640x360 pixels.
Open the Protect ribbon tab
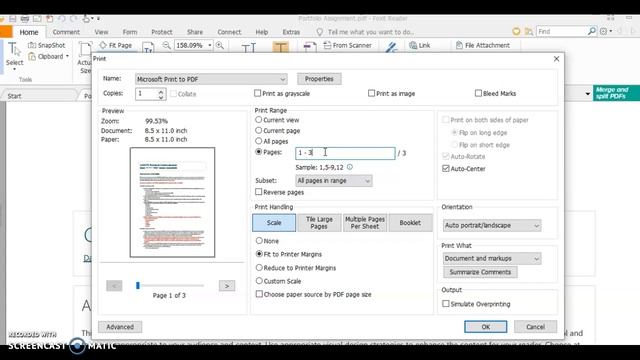tap(162, 32)
